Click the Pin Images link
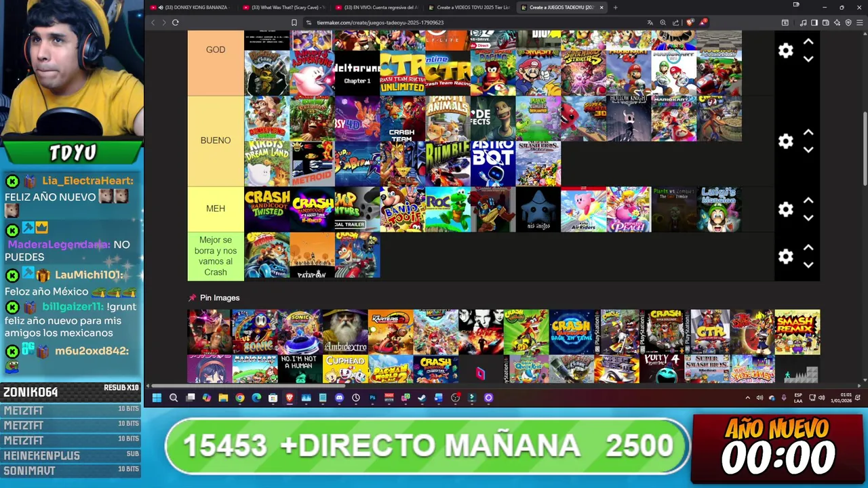868x488 pixels. coord(220,298)
